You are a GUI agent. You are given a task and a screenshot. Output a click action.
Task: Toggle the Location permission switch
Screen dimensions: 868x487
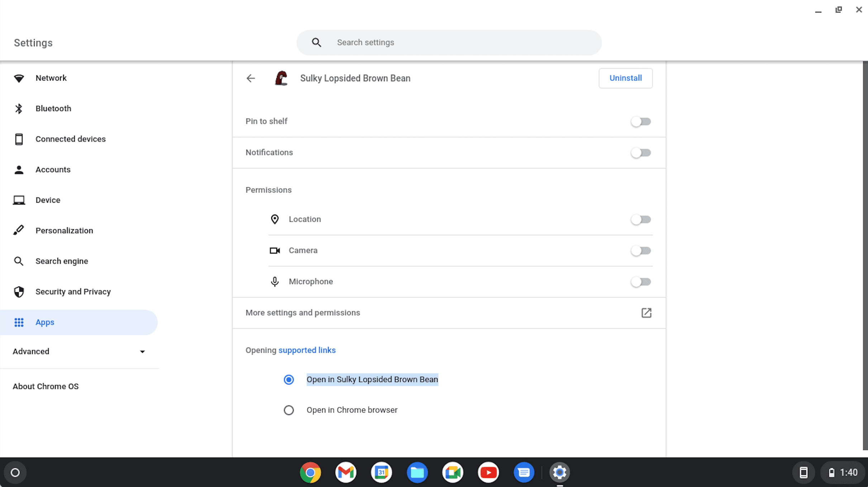click(641, 219)
